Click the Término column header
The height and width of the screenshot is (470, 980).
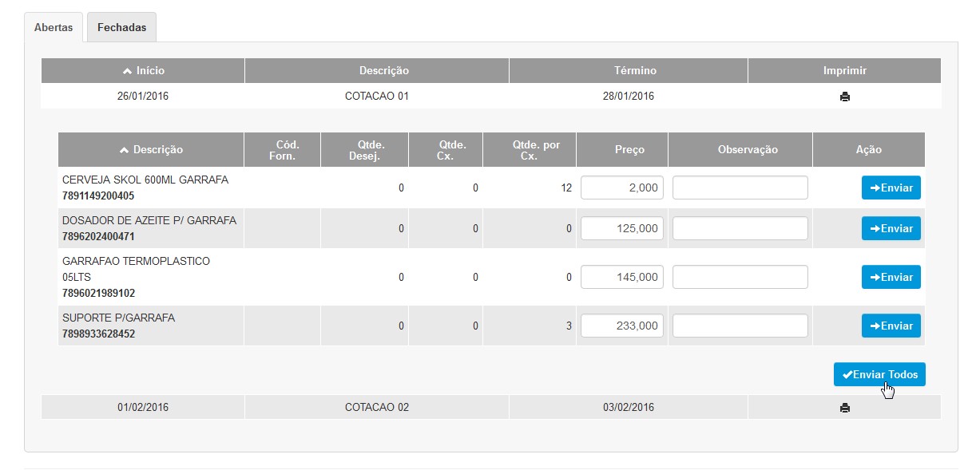pos(628,71)
